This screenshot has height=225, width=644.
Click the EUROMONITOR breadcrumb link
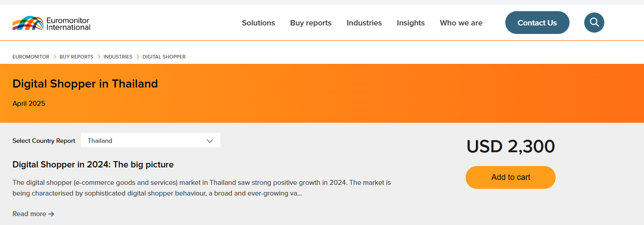point(31,57)
